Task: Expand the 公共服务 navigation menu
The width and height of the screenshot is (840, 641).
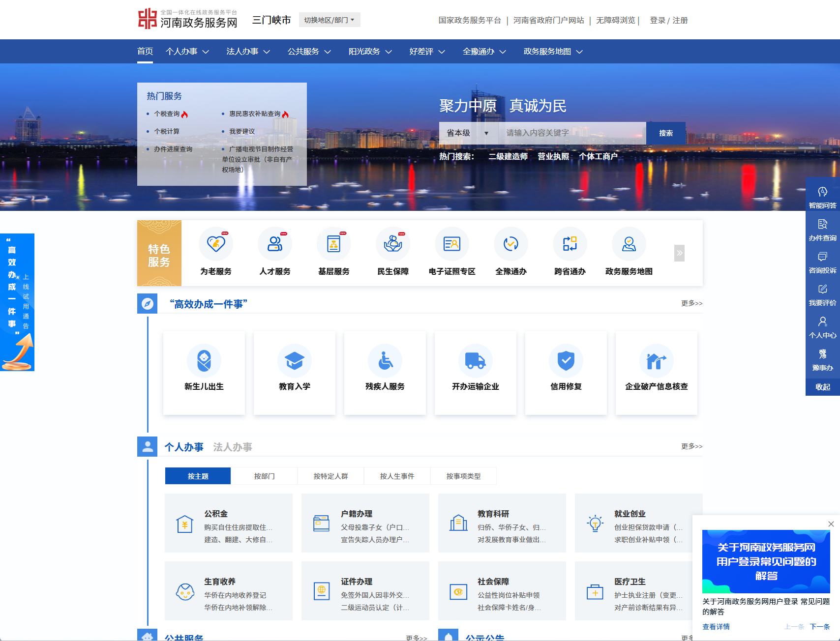Action: point(309,51)
